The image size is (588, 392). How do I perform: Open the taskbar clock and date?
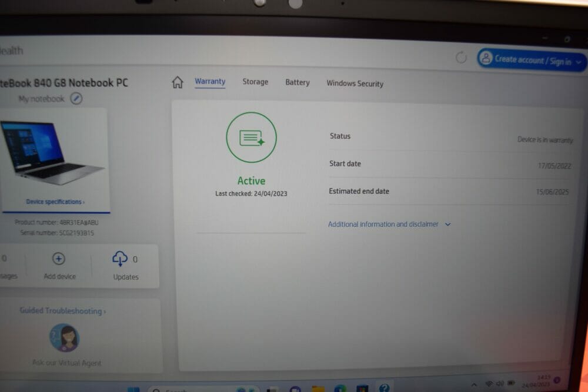[536, 381]
